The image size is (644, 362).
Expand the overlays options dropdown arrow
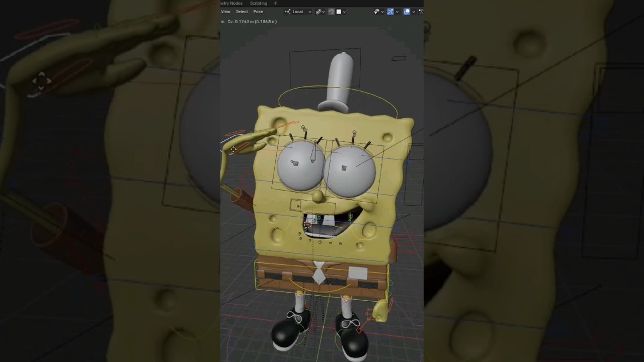pyautogui.click(x=414, y=12)
